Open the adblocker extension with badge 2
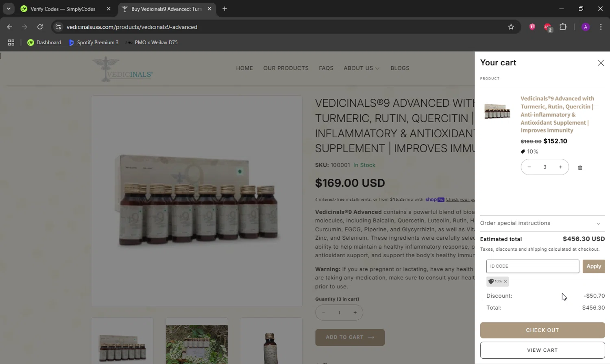 (548, 27)
